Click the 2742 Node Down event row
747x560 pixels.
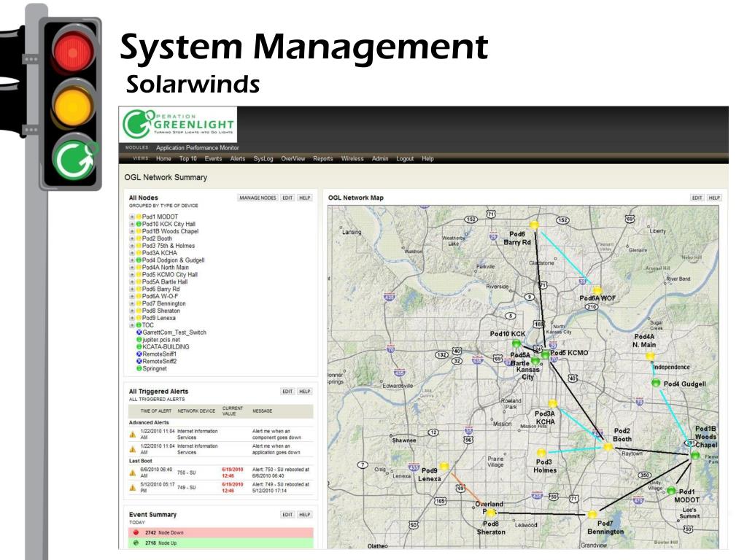click(220, 532)
